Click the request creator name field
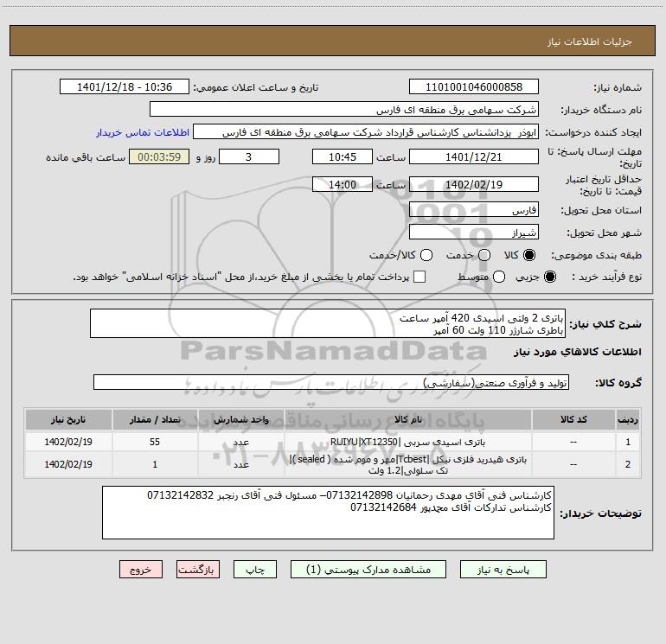The width and height of the screenshot is (666, 644). (366, 132)
